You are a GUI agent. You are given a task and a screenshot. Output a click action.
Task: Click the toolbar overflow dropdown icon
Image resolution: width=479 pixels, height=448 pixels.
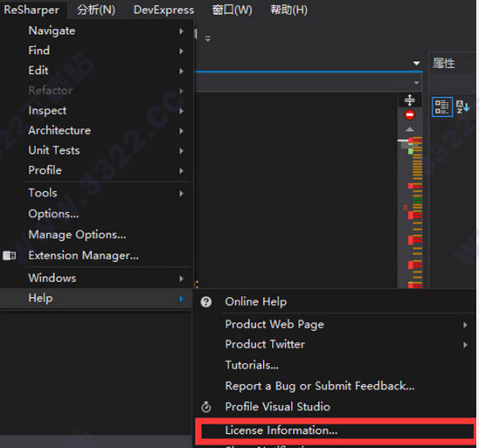tap(208, 38)
